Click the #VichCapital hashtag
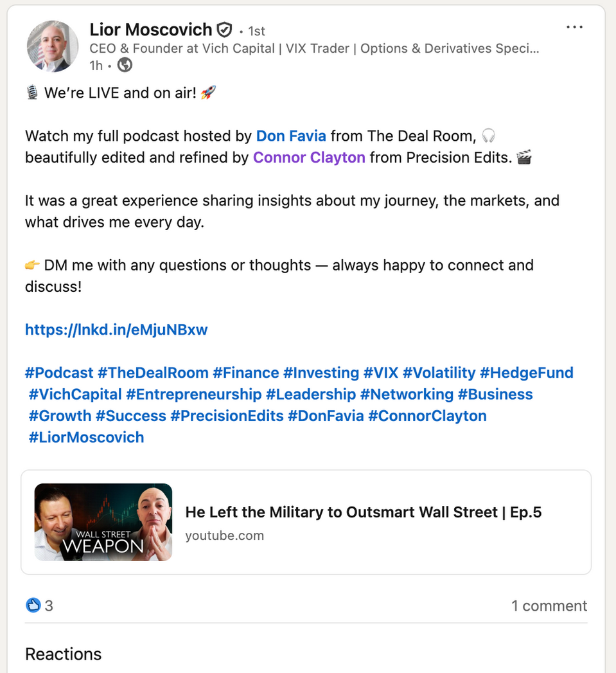Screen dimensions: 616x673 coord(75,394)
